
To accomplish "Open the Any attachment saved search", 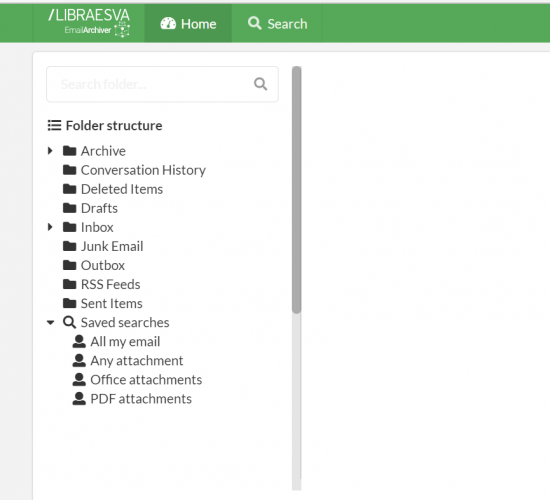I will pos(137,361).
